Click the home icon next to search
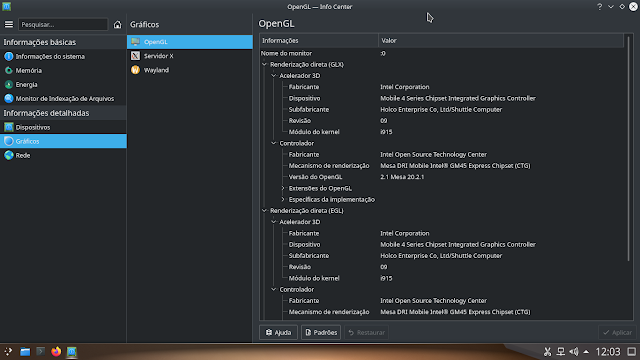Screen dimensions: 640x360 [118, 24]
